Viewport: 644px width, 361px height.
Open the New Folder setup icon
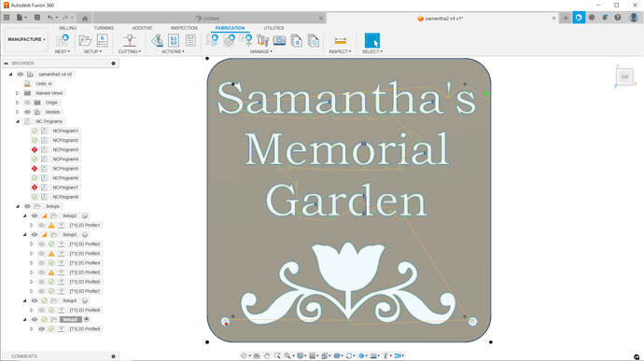click(85, 40)
